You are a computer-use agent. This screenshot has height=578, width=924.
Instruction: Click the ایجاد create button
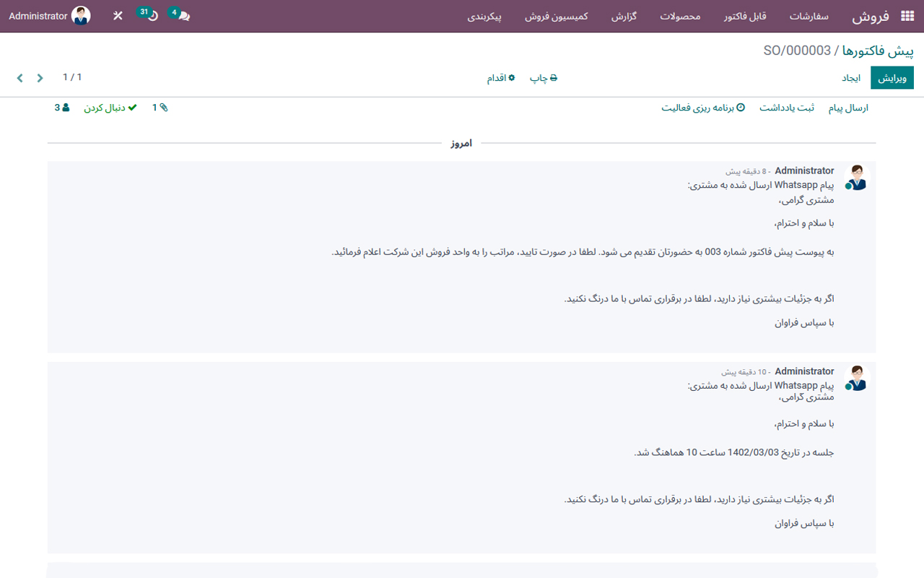tap(851, 77)
